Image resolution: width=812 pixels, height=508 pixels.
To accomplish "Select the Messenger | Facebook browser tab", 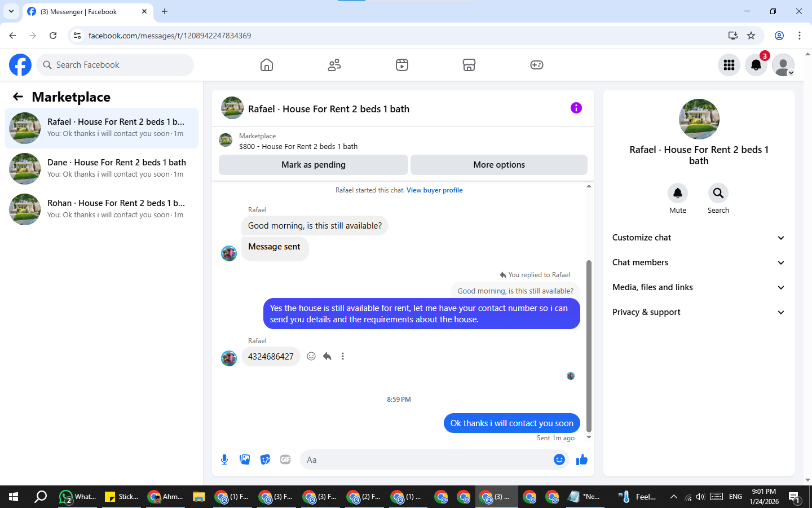I will coord(87,11).
